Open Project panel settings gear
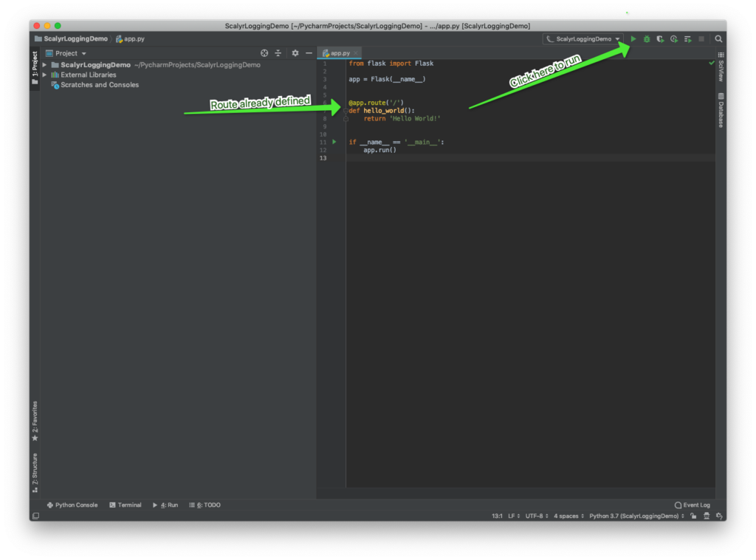The height and width of the screenshot is (560, 756). click(x=295, y=53)
